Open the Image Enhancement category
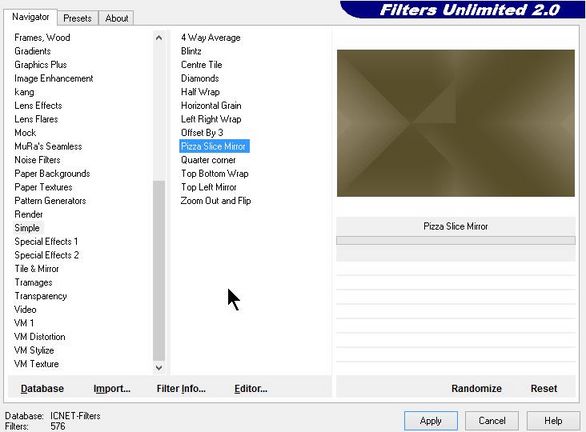 click(x=54, y=78)
